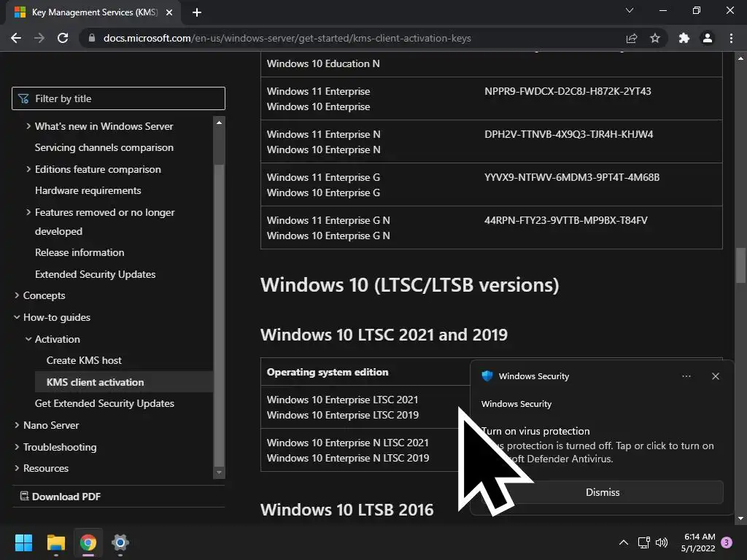The width and height of the screenshot is (747, 560).
Task: Click the Filter by title box
Action: coord(118,98)
